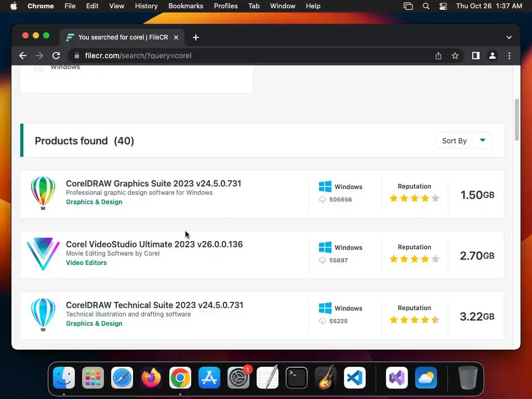
Task: Click the page's vertical scrollbar thumb
Action: coord(517,120)
